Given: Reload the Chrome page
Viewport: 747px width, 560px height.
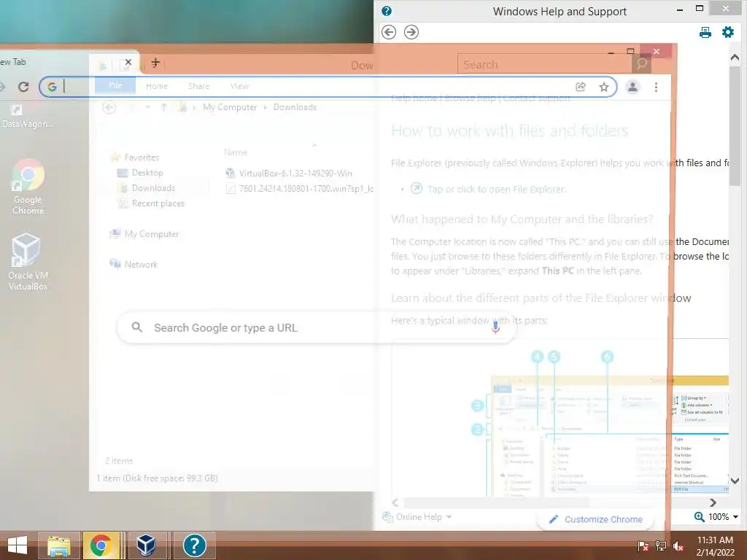Looking at the screenshot, I should [x=23, y=87].
